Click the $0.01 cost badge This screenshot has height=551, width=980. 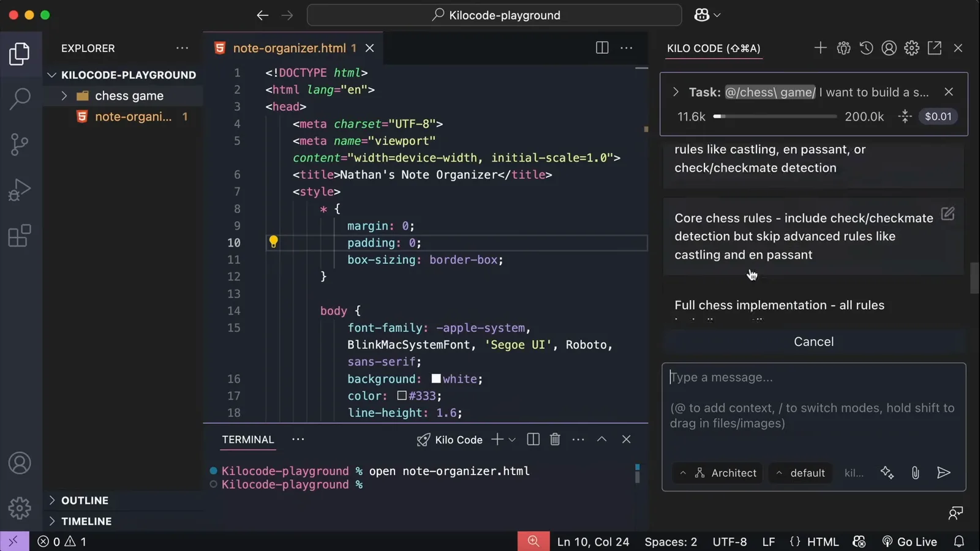pos(938,116)
